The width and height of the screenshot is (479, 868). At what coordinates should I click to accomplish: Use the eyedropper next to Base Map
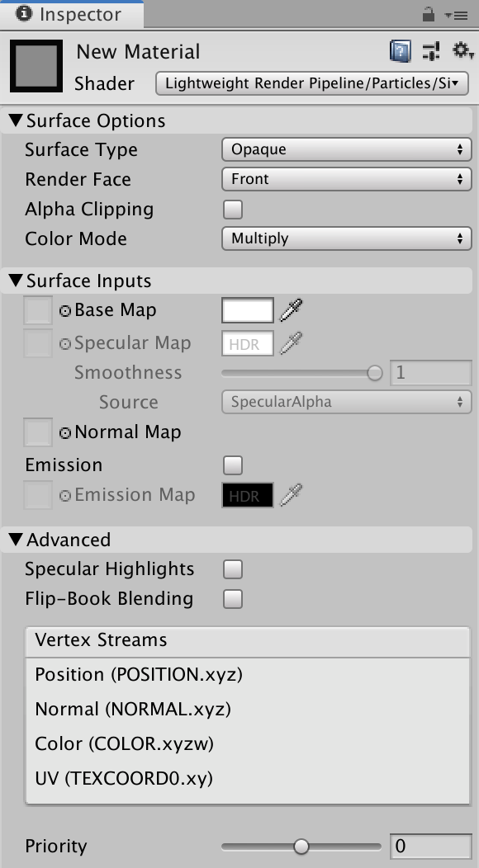[291, 309]
